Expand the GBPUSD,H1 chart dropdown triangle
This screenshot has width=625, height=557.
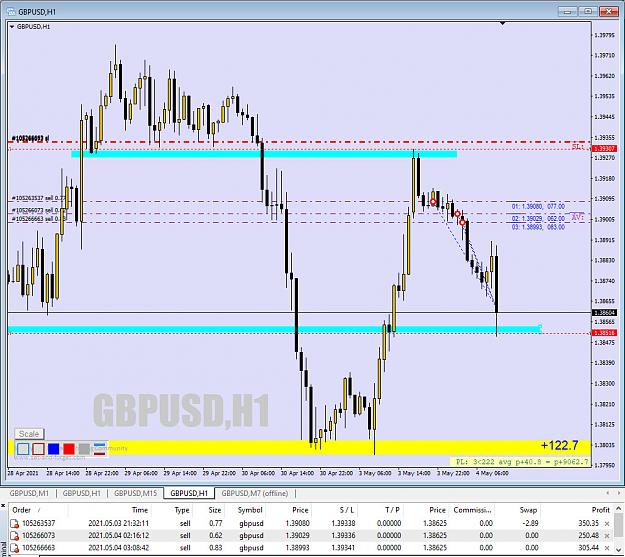12,27
